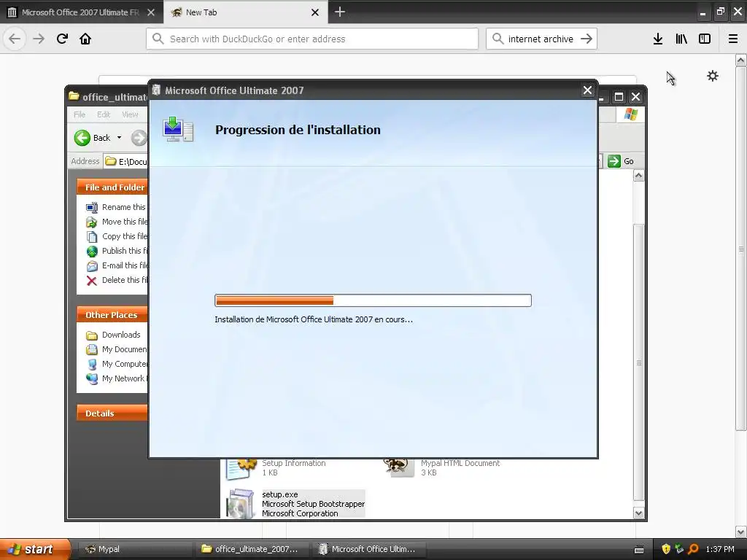Open the View menu in Explorer

130,114
